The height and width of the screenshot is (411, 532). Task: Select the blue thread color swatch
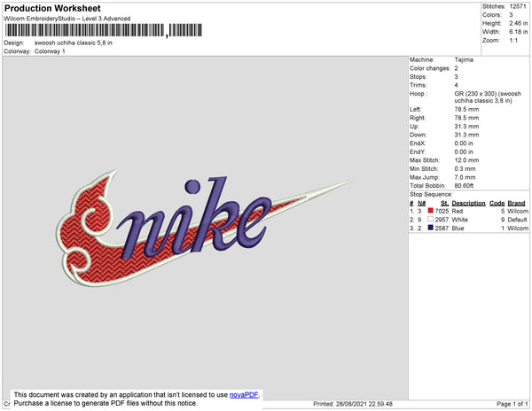coord(431,228)
